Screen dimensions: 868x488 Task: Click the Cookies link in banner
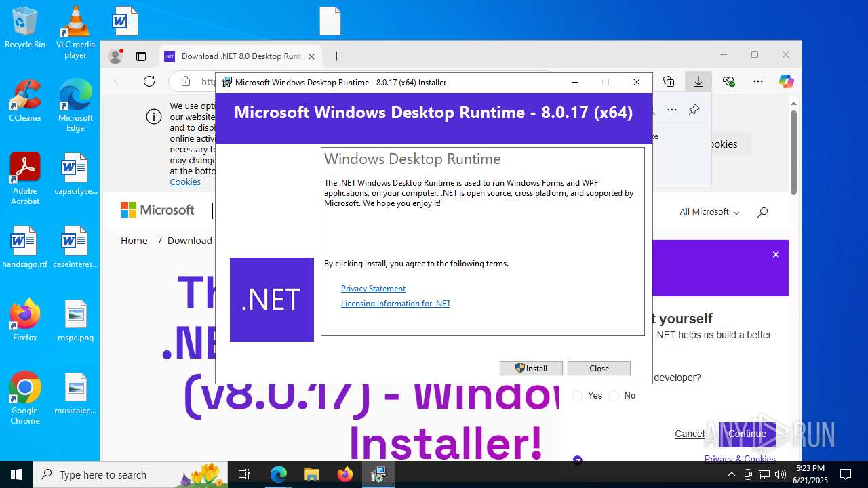point(185,182)
